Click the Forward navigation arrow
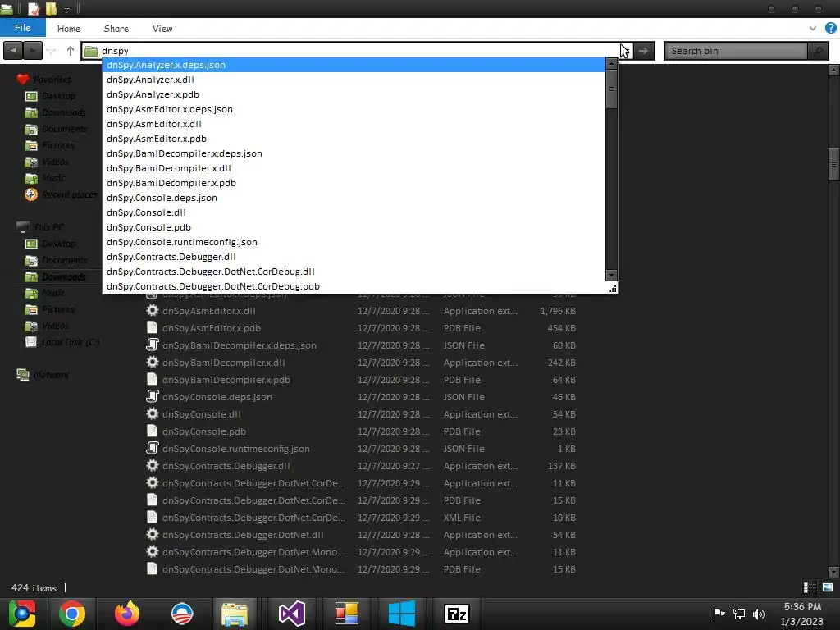The image size is (840, 630). pos(33,51)
